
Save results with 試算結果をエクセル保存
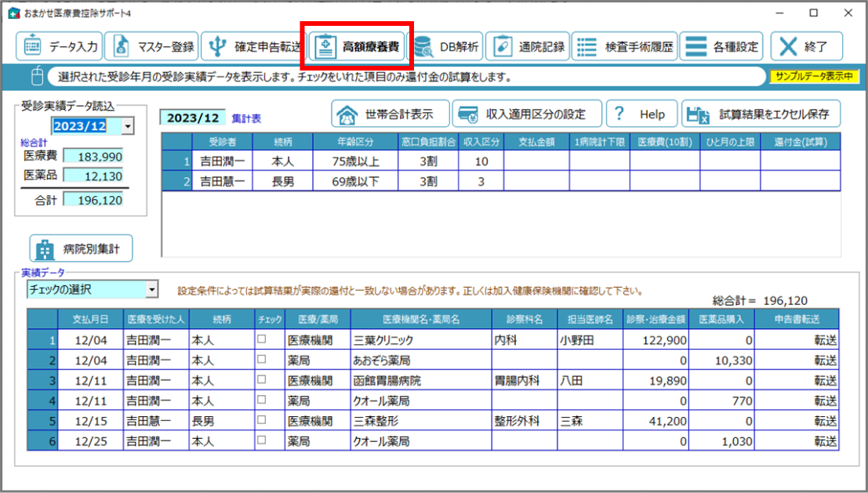click(x=760, y=114)
